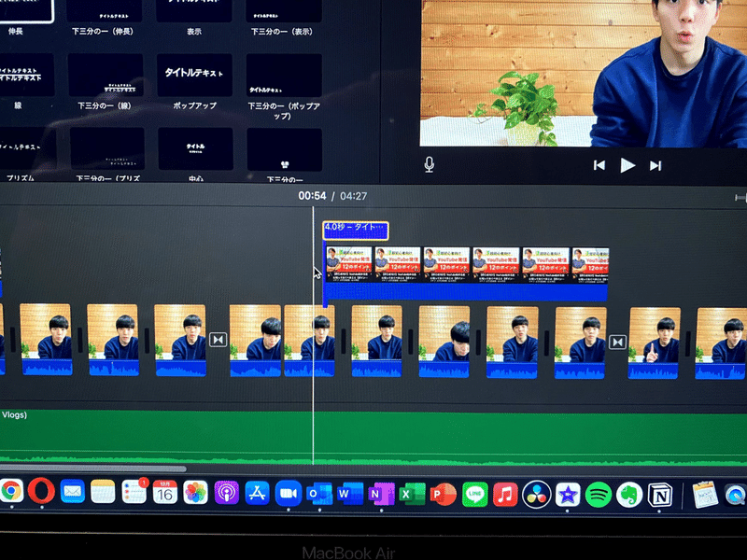The image size is (747, 560).
Task: Select the YouTube thumbnail overlay clip in timeline
Action: (466, 273)
